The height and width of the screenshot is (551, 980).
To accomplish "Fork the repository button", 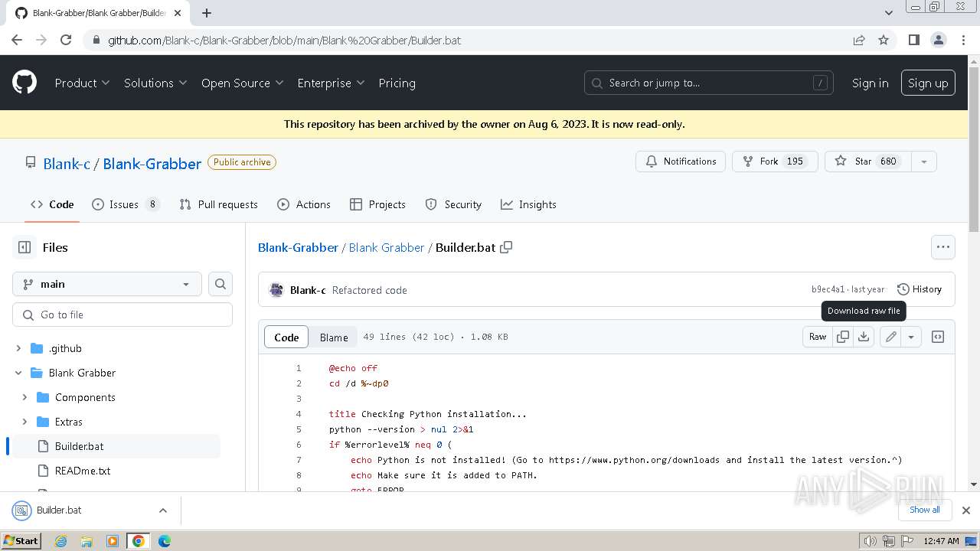I will tap(775, 161).
